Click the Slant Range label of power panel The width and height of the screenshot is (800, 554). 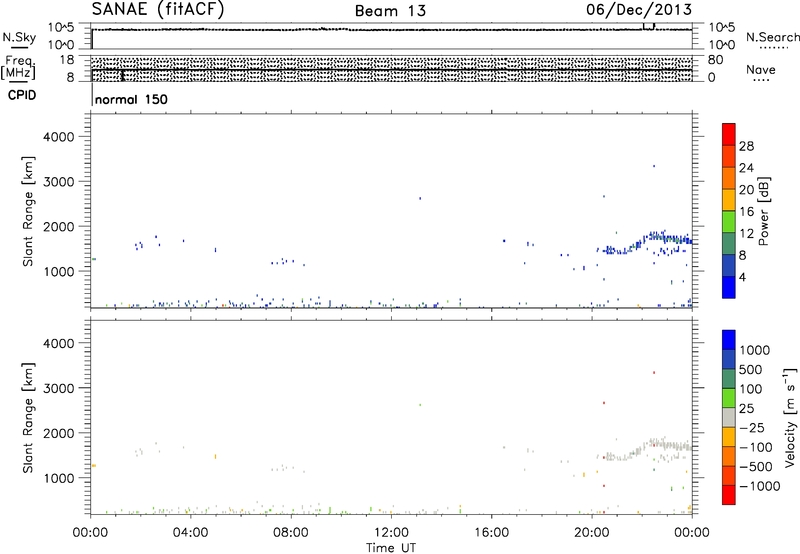point(28,211)
